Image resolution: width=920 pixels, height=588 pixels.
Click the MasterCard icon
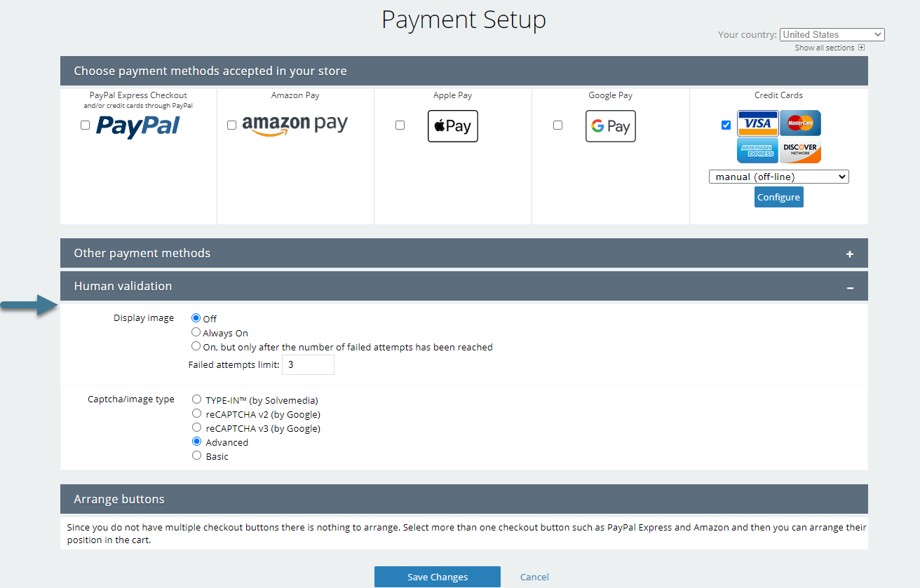click(800, 123)
